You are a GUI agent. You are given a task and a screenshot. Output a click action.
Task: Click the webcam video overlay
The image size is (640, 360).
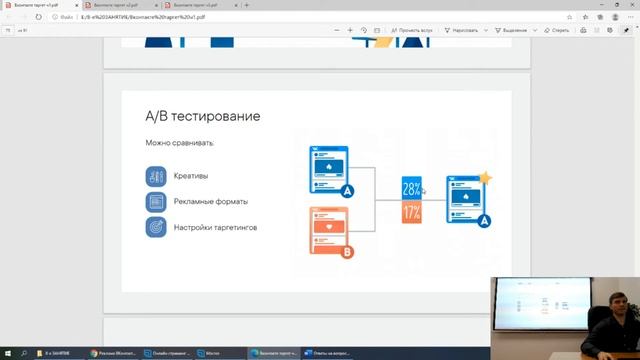point(565,318)
